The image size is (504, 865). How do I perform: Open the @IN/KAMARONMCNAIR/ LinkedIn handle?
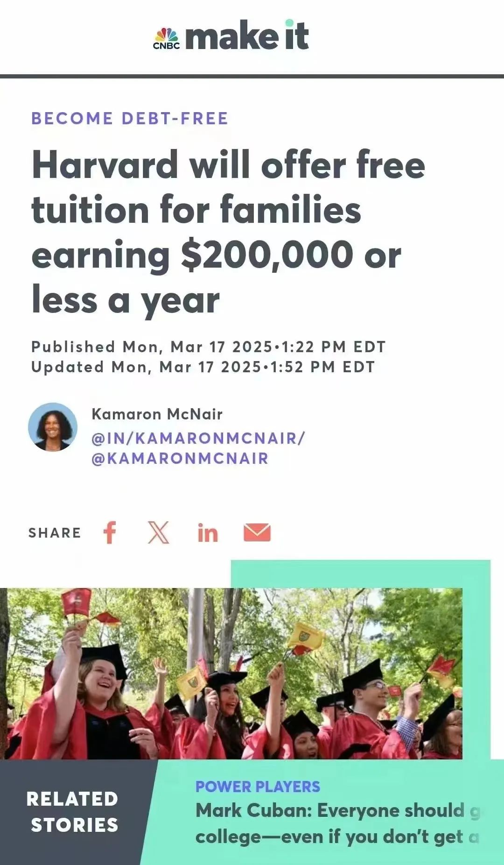(x=198, y=438)
